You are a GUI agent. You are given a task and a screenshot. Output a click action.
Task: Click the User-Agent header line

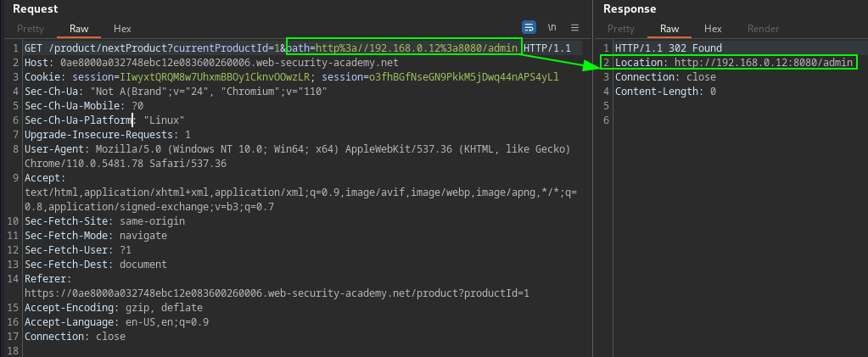[x=298, y=156]
